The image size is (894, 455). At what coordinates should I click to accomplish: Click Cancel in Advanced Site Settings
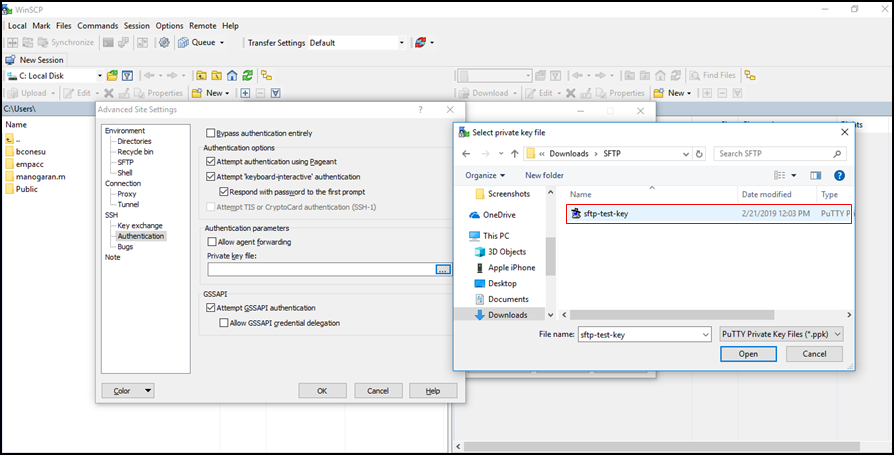click(378, 391)
